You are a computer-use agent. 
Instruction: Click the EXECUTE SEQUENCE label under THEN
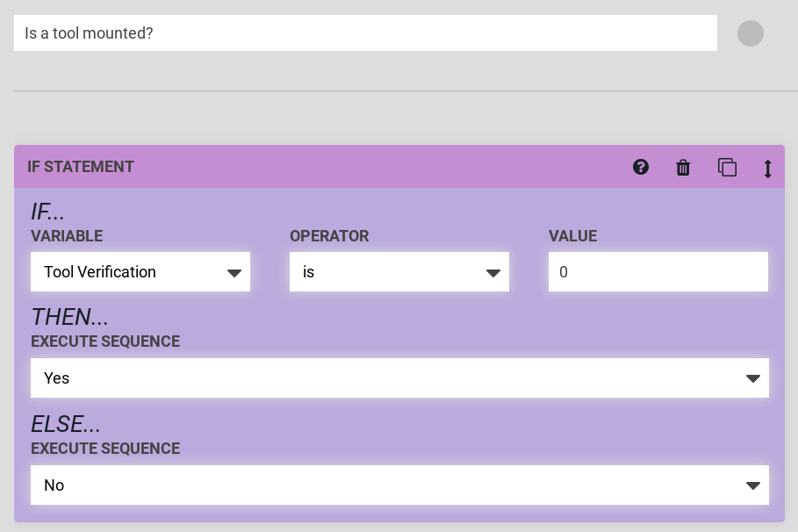(105, 341)
